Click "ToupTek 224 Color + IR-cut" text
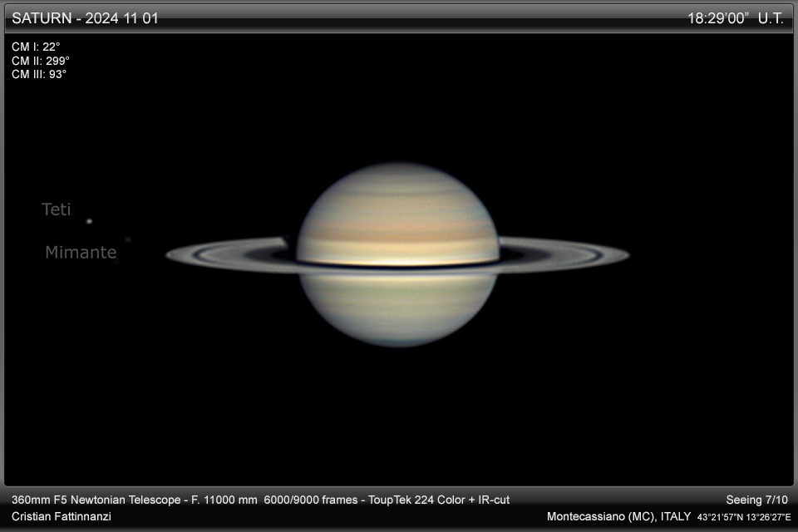Viewport: 798px width, 532px height. pyautogui.click(x=439, y=500)
